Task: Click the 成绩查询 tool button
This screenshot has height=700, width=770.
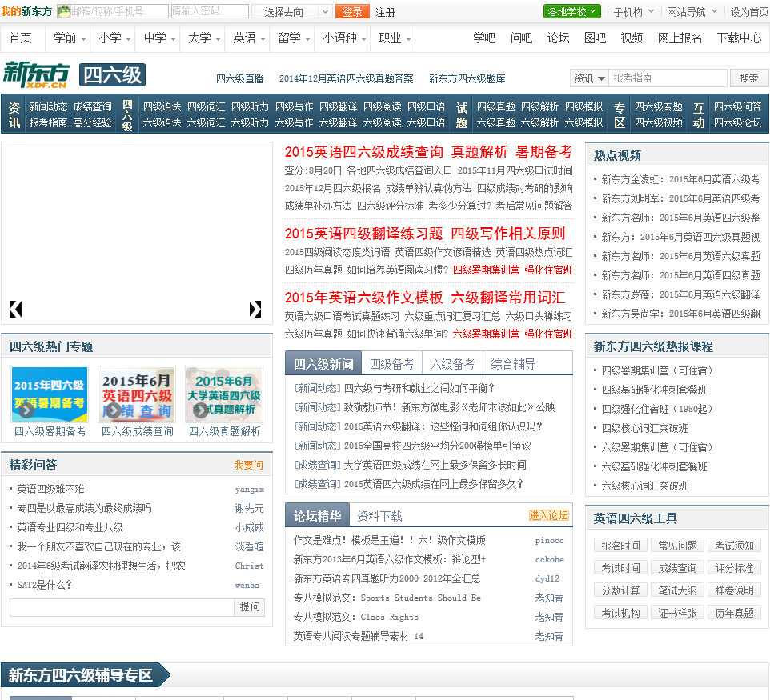Action: [x=677, y=568]
